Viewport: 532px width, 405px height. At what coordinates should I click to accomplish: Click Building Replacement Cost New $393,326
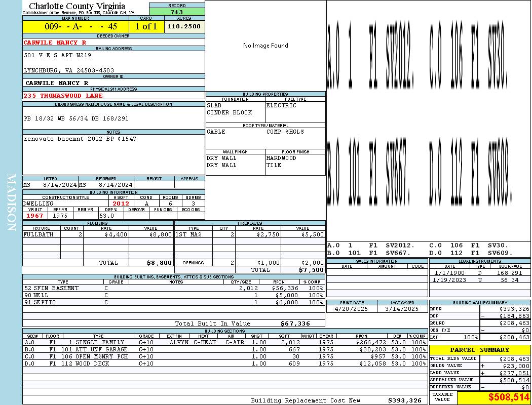[x=405, y=400]
